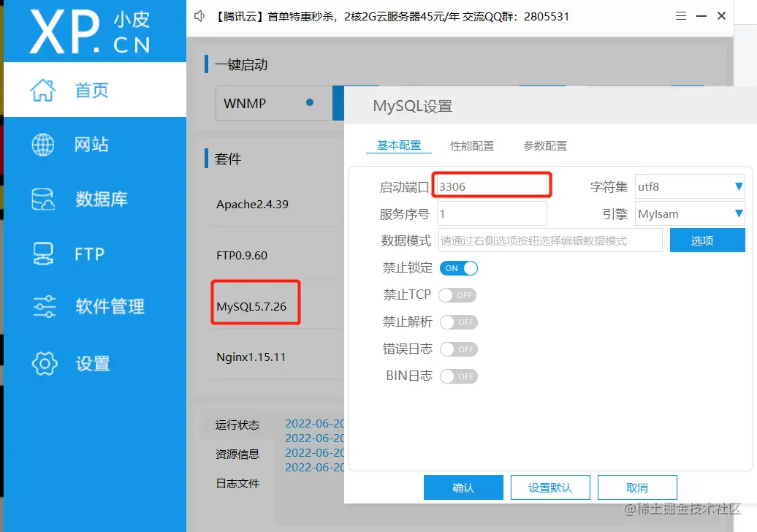Click the sliders icon for 软件管理
The image size is (757, 532).
point(45,306)
